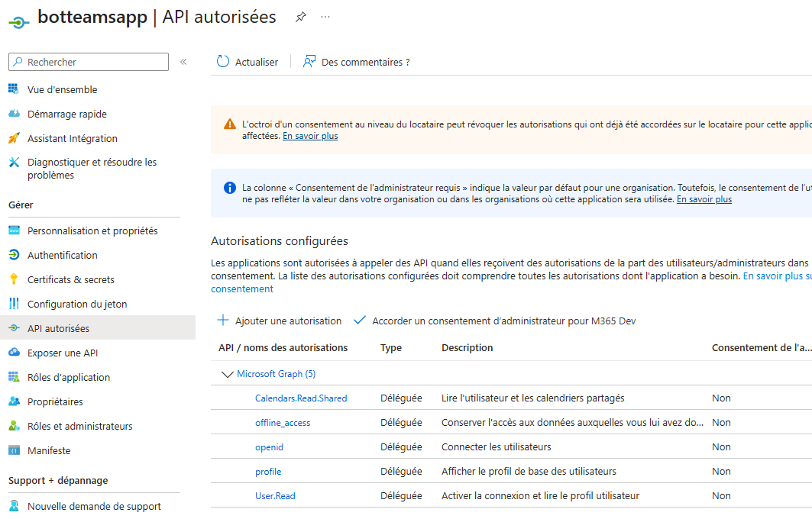Click the Nouvelle demande de support icon
The image size is (812, 519).
pos(14,505)
